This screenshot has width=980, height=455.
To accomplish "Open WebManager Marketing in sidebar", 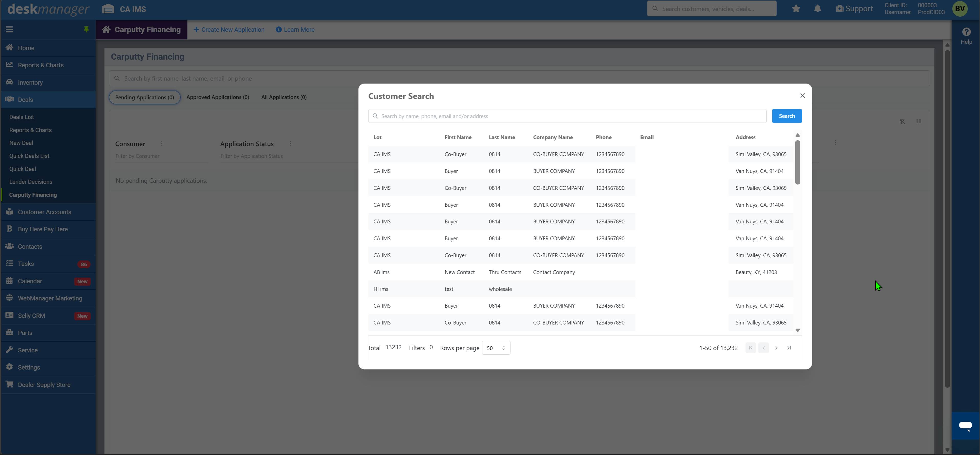I will 48,298.
